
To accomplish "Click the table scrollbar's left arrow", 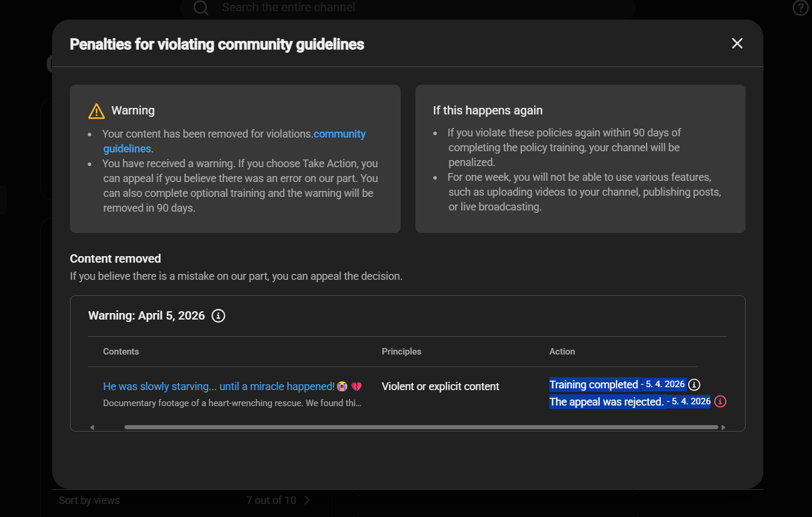I will (92, 427).
